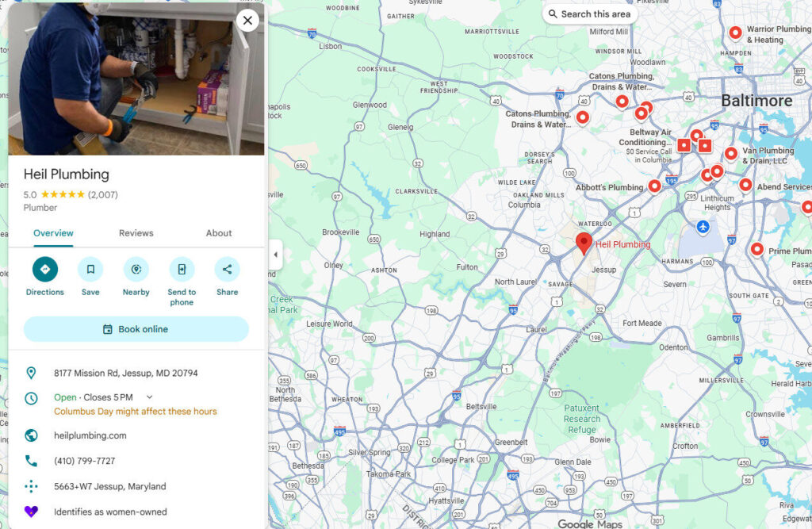The height and width of the screenshot is (529, 812).
Task: Open the About tab
Action: pyautogui.click(x=219, y=233)
